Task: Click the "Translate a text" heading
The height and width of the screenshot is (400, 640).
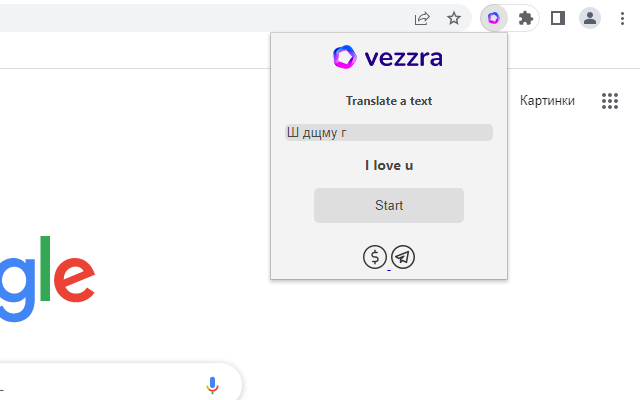Action: click(x=389, y=101)
